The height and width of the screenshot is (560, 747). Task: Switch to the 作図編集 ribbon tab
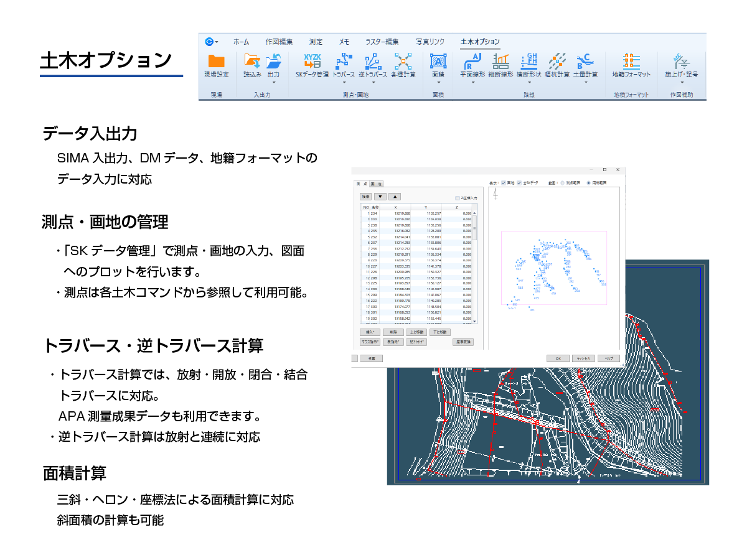tap(279, 42)
